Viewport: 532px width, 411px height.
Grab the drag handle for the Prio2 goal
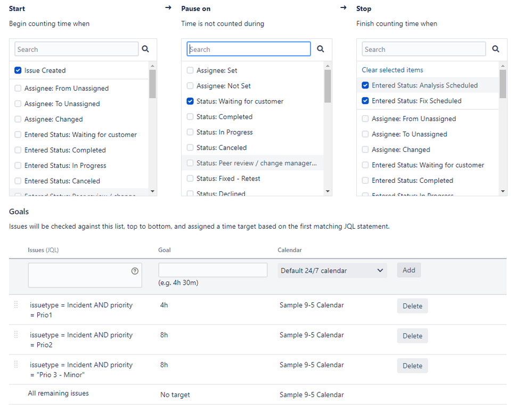point(16,335)
